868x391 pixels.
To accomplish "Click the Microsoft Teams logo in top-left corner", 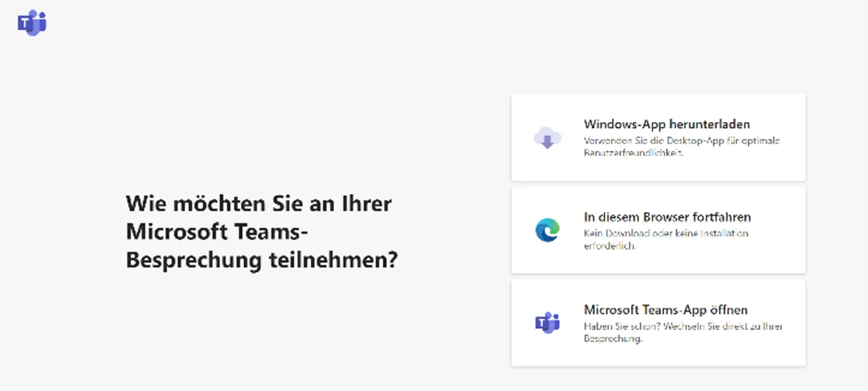I will point(32,23).
